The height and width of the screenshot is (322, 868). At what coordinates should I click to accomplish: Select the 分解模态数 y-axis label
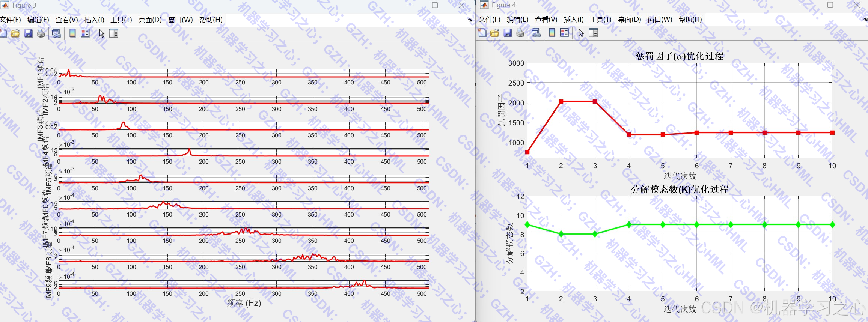click(x=509, y=244)
